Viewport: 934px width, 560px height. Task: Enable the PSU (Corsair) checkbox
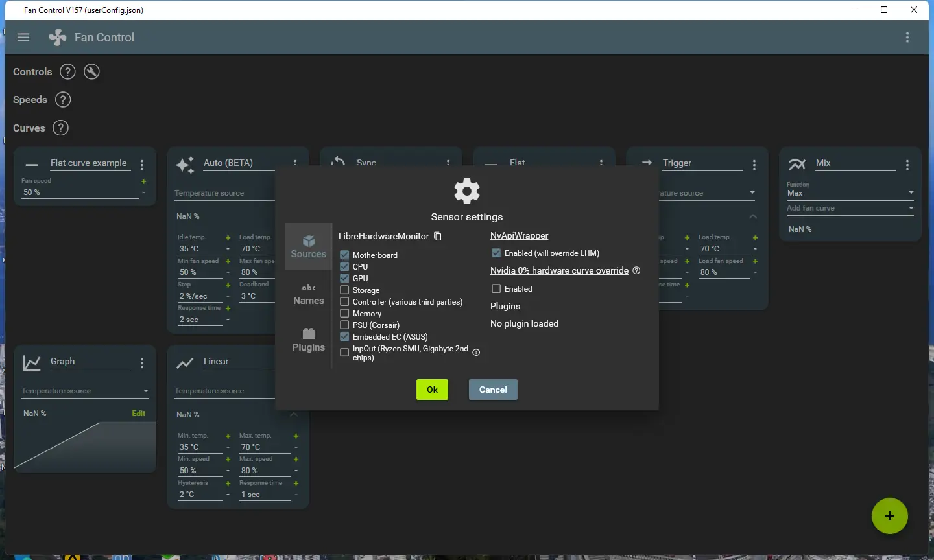pos(344,325)
